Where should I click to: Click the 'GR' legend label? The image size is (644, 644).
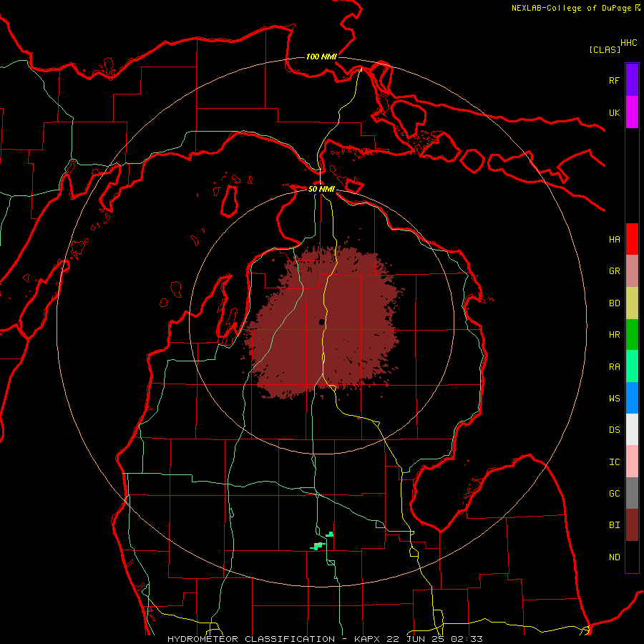(615, 271)
